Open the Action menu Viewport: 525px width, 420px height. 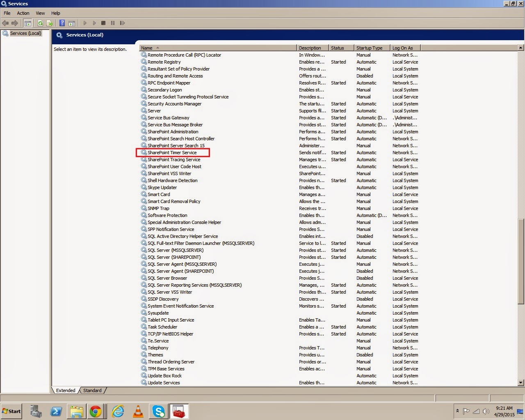click(23, 13)
